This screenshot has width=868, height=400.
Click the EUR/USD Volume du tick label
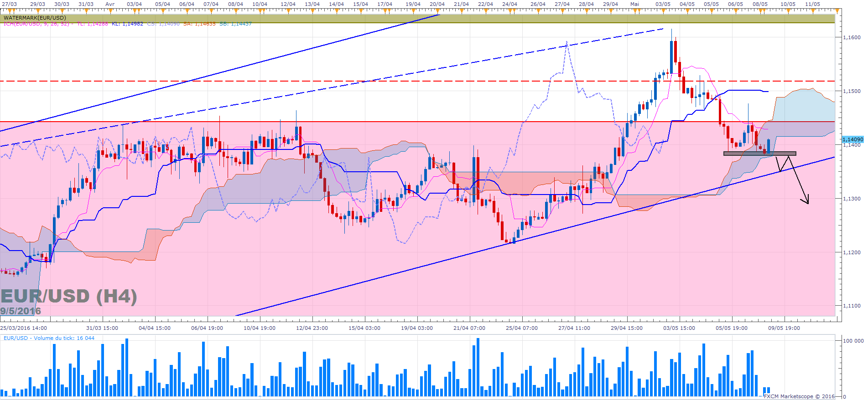49,338
